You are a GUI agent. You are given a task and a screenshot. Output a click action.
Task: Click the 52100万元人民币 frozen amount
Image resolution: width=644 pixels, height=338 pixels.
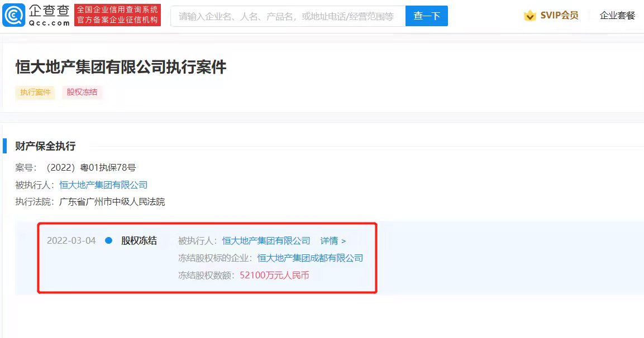coord(274,275)
